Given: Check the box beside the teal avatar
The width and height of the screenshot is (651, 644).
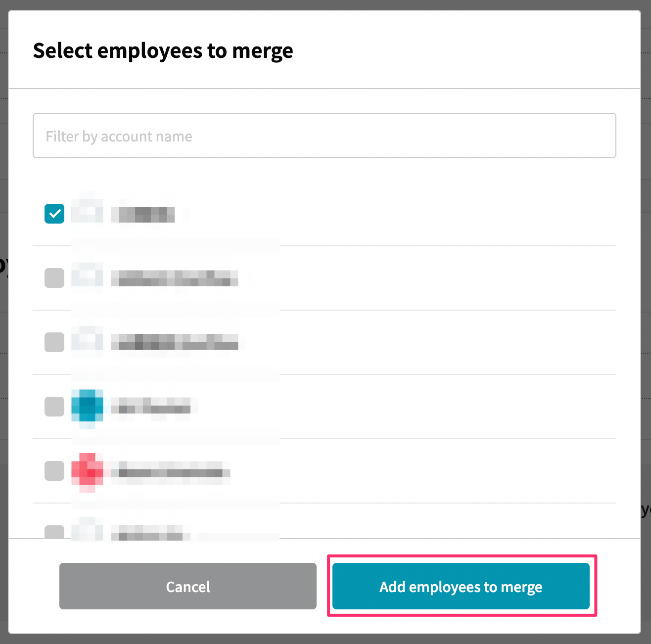Looking at the screenshot, I should [x=54, y=407].
